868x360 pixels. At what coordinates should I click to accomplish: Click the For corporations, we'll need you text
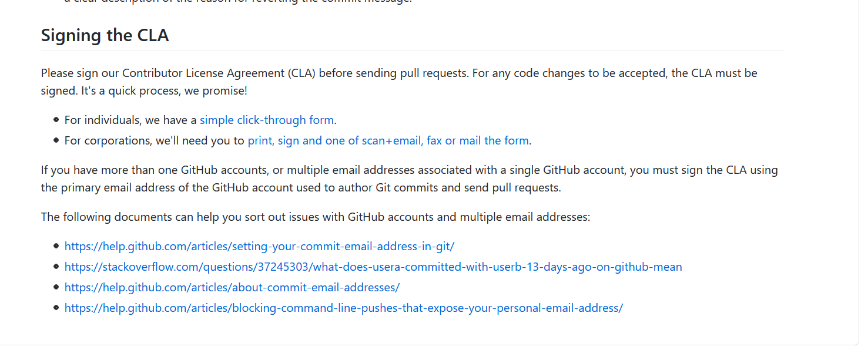155,141
